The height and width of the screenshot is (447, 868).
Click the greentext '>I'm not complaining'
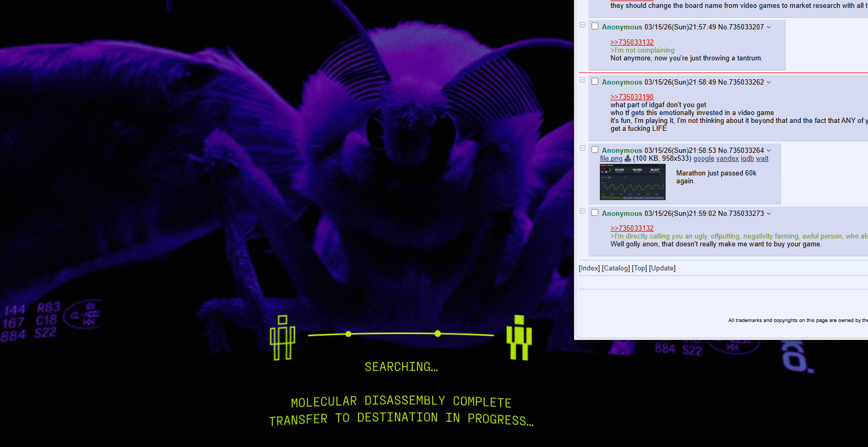coord(642,50)
